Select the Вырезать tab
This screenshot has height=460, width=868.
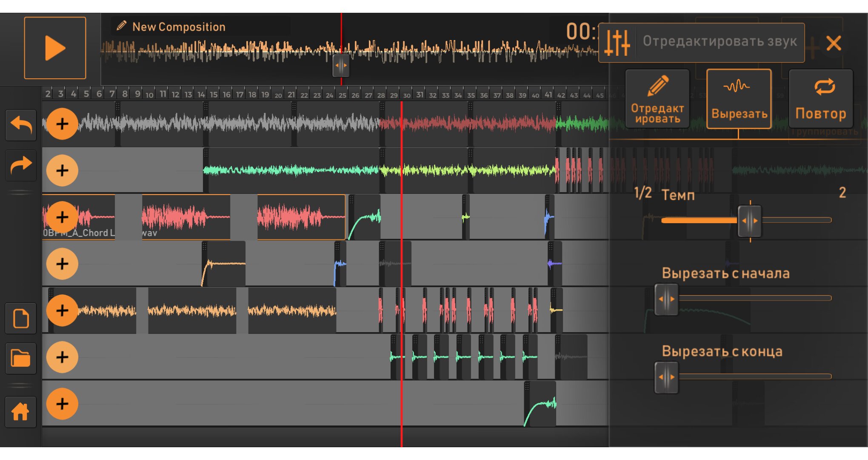click(739, 99)
